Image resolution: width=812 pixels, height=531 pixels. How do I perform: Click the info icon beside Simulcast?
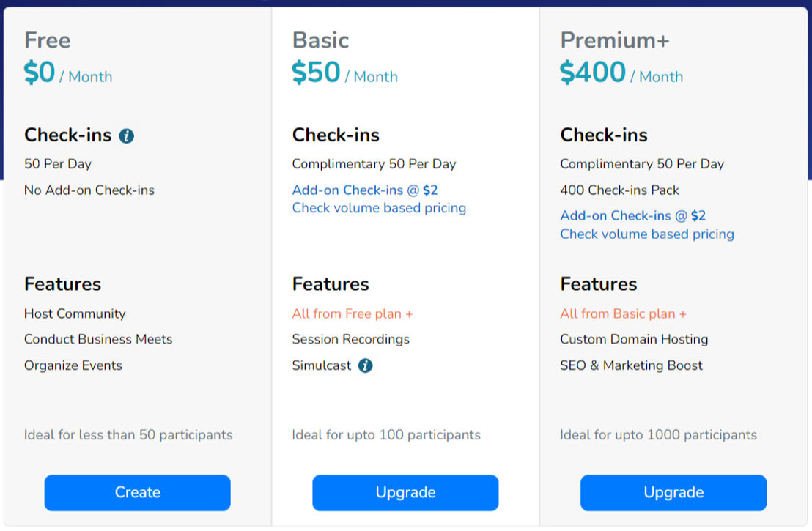pyautogui.click(x=365, y=365)
